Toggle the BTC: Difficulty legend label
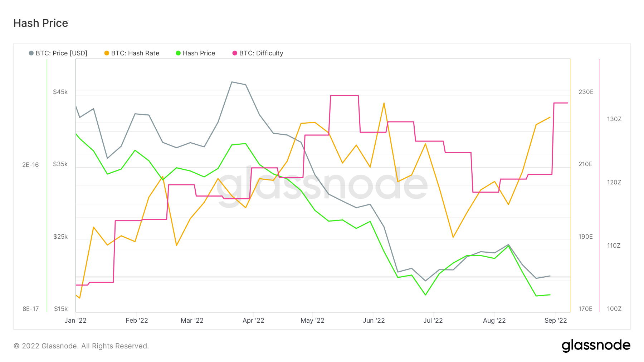The height and width of the screenshot is (362, 644). [261, 53]
